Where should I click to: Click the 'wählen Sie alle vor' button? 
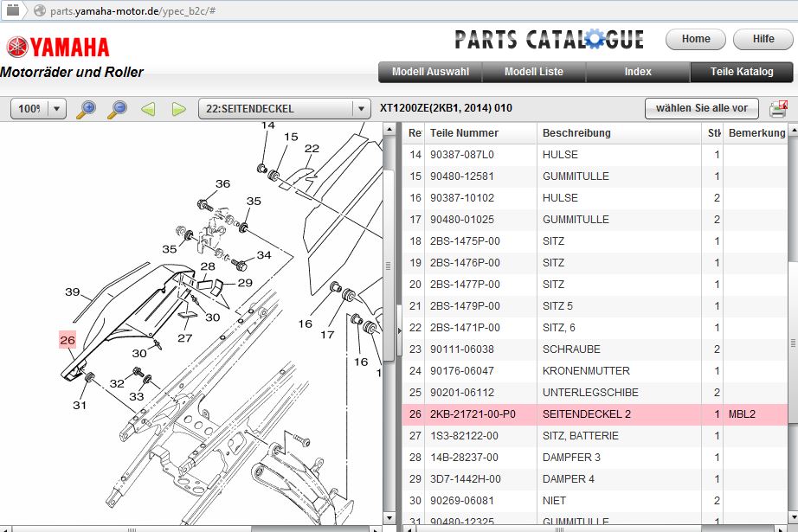[x=701, y=109]
